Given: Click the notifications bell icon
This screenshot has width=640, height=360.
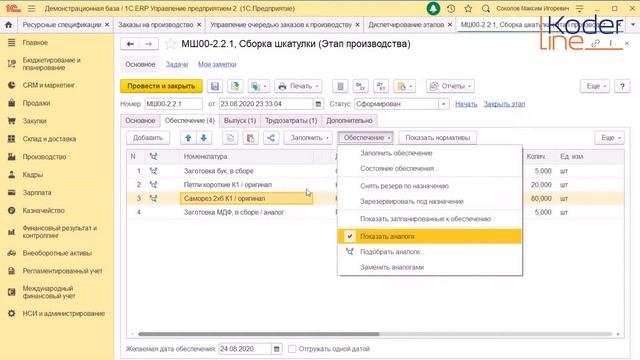Looking at the screenshot, I should 433,8.
